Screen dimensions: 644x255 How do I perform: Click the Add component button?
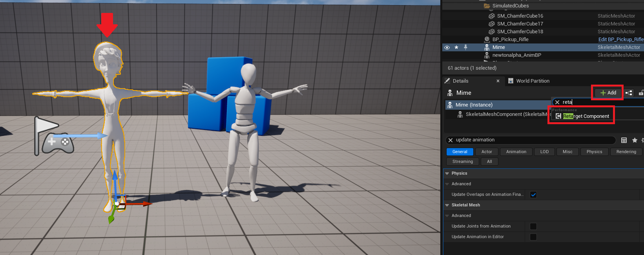pyautogui.click(x=608, y=93)
